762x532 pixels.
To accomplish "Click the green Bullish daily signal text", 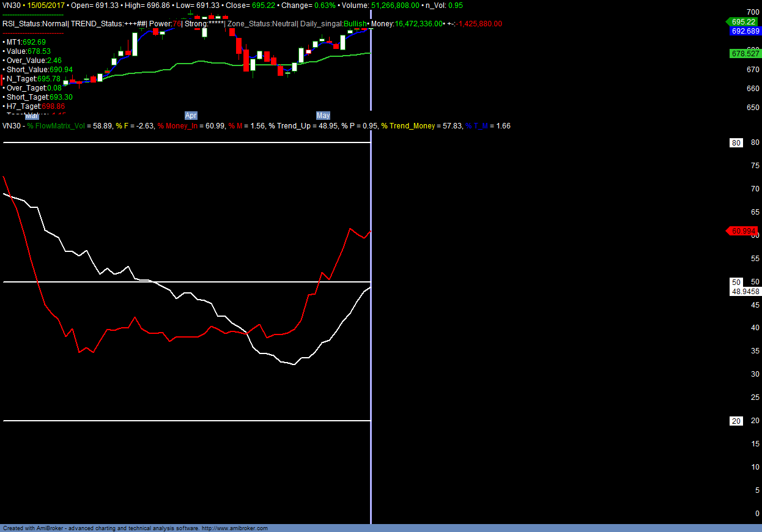I will [355, 24].
